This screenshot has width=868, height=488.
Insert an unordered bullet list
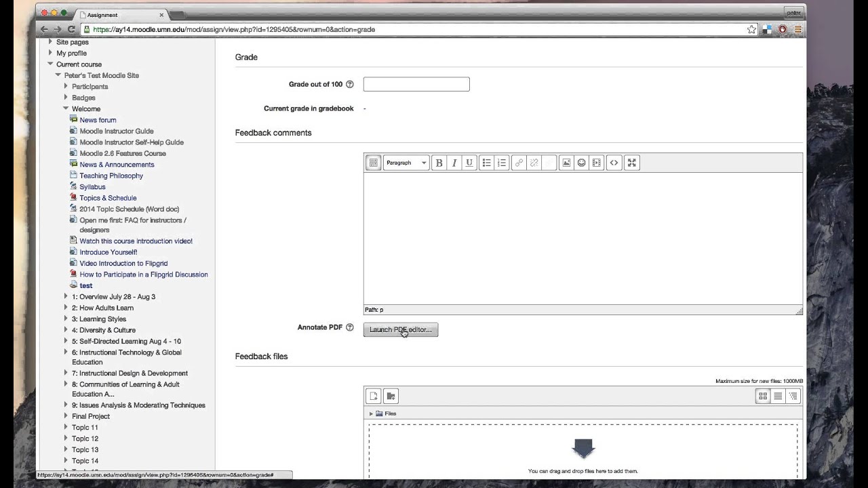point(486,163)
